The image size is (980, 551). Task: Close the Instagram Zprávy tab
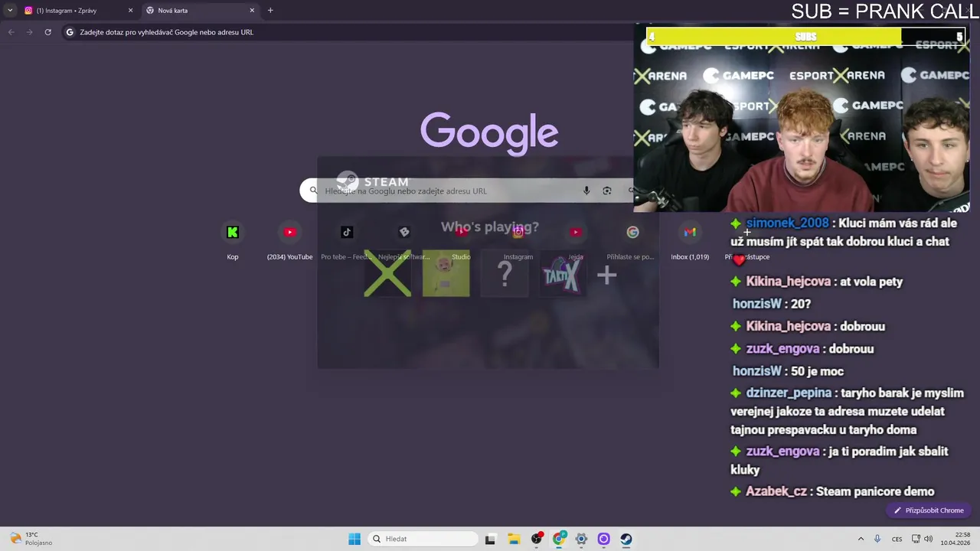(x=130, y=11)
